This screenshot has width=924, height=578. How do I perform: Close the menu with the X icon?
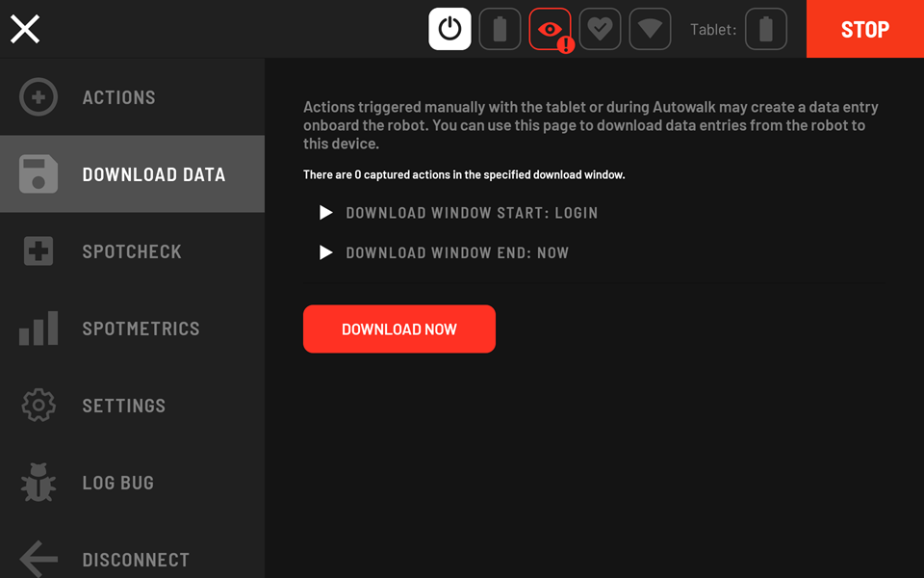coord(25,29)
